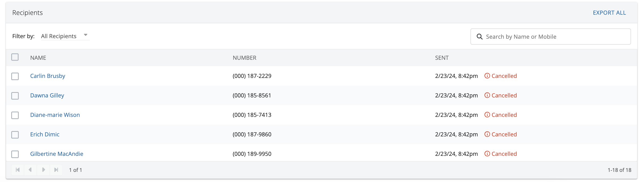Screen dimensions: 644x182
Task: Toggle the select-all header checkbox
Action: pos(15,57)
